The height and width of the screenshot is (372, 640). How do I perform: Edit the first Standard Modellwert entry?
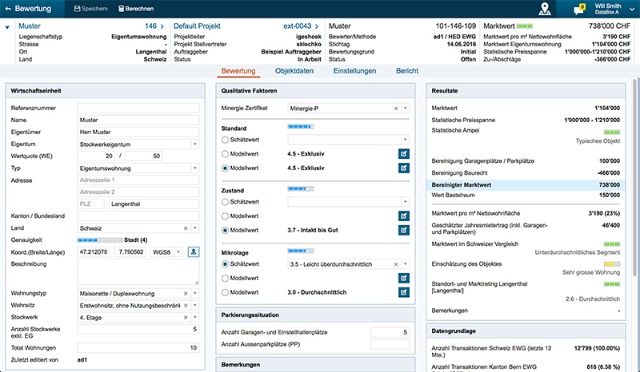pos(404,154)
